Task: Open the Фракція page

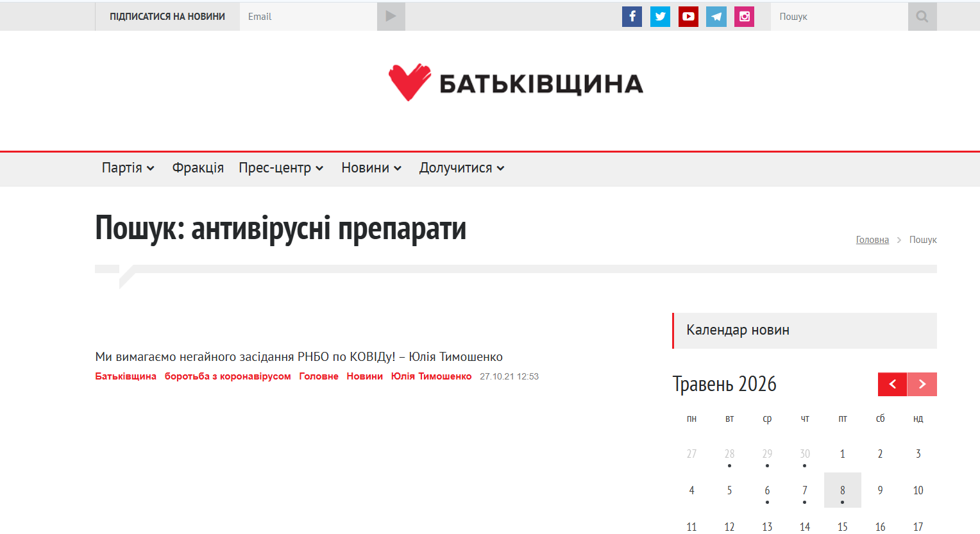Action: click(x=198, y=168)
